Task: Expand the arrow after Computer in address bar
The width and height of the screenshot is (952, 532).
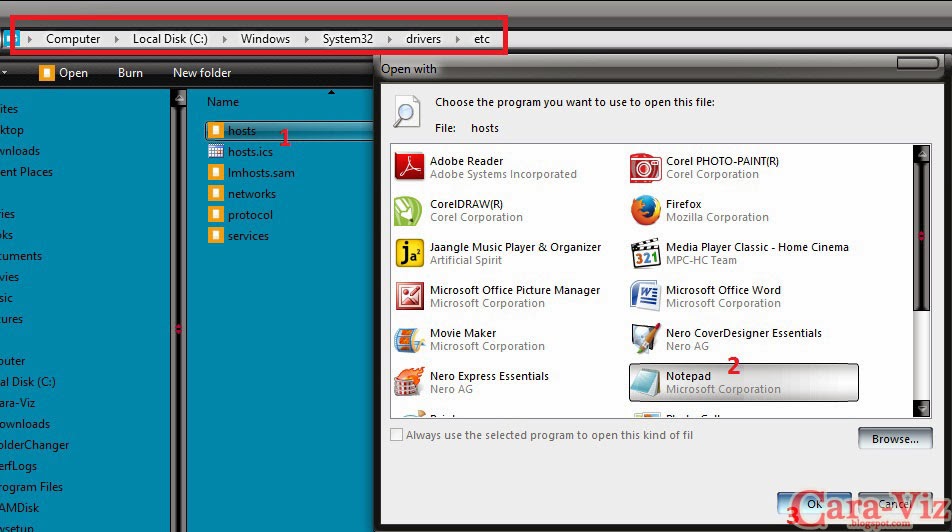Action: pyautogui.click(x=117, y=39)
